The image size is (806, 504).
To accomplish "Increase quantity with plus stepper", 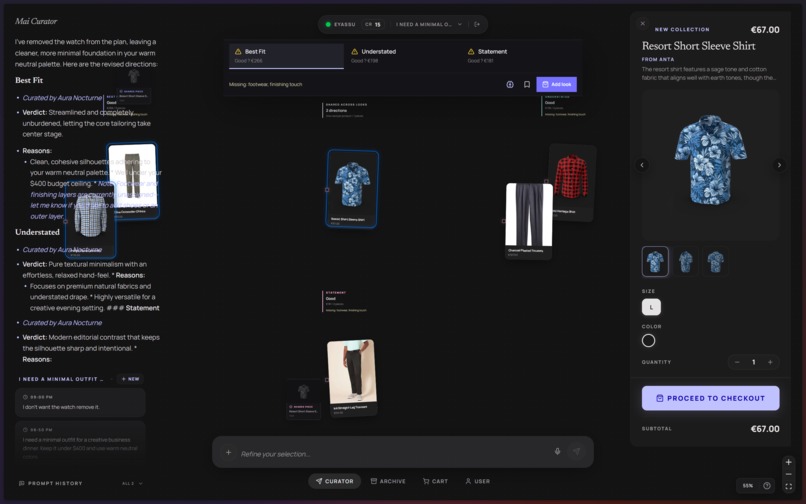I will [770, 362].
